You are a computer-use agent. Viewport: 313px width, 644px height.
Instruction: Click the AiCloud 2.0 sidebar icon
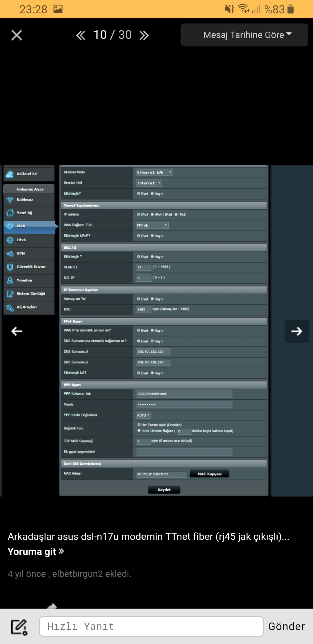click(x=10, y=174)
